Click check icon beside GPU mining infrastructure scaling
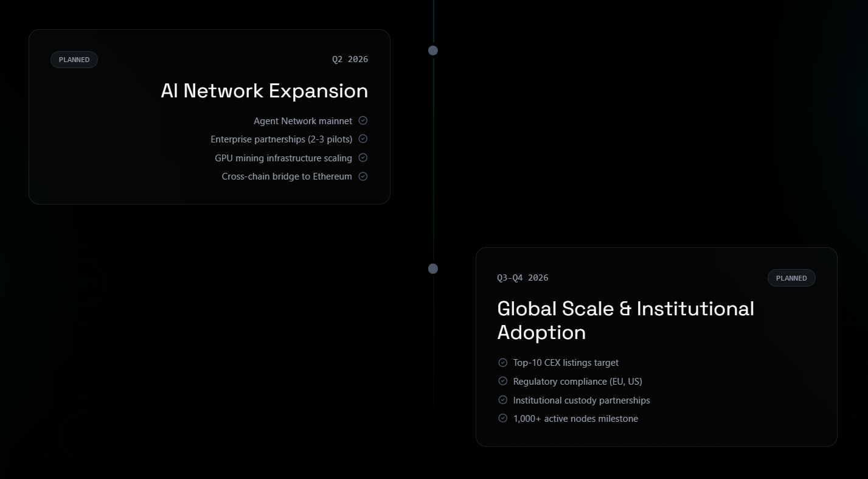868x479 pixels. click(363, 158)
